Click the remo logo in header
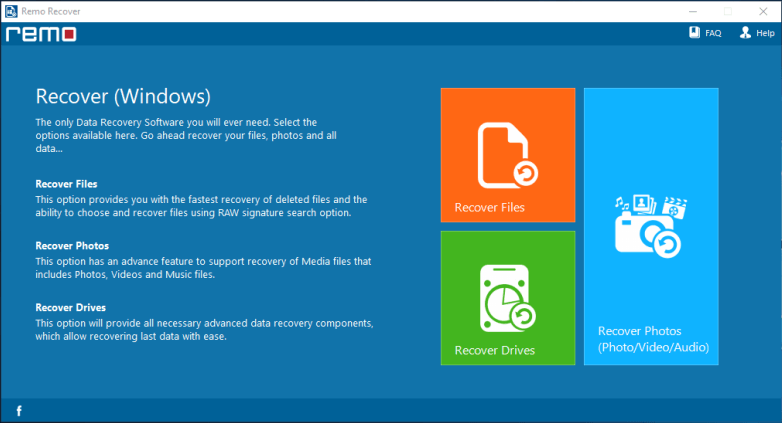This screenshot has height=423, width=782. tap(40, 34)
